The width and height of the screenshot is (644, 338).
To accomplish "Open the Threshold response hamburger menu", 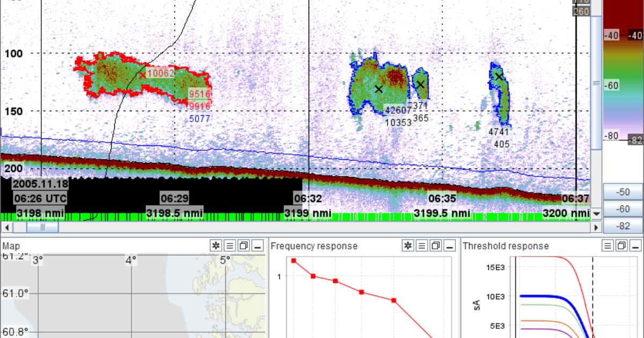I will coord(608,246).
